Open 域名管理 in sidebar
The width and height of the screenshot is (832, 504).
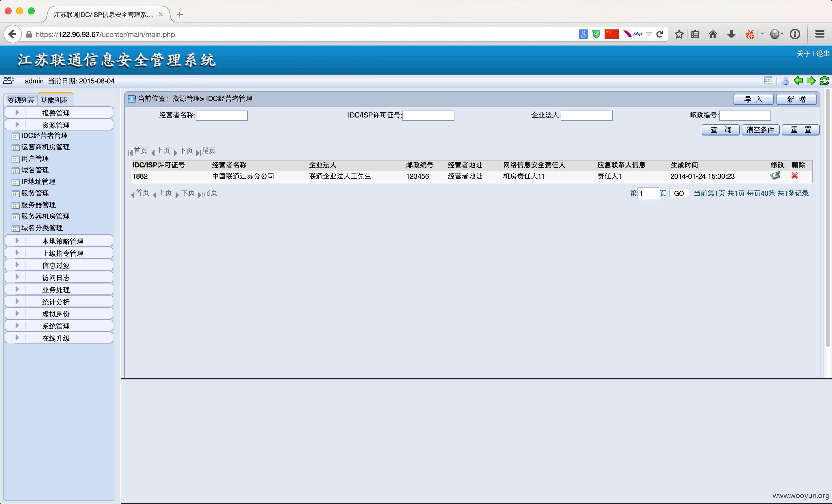pyautogui.click(x=35, y=170)
